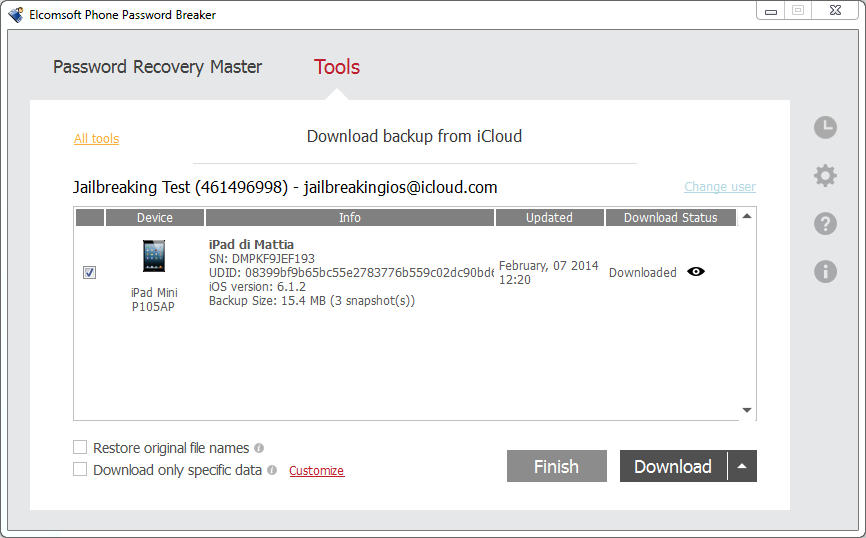Image resolution: width=866 pixels, height=538 pixels.
Task: Click the Device column header
Action: pyautogui.click(x=155, y=218)
